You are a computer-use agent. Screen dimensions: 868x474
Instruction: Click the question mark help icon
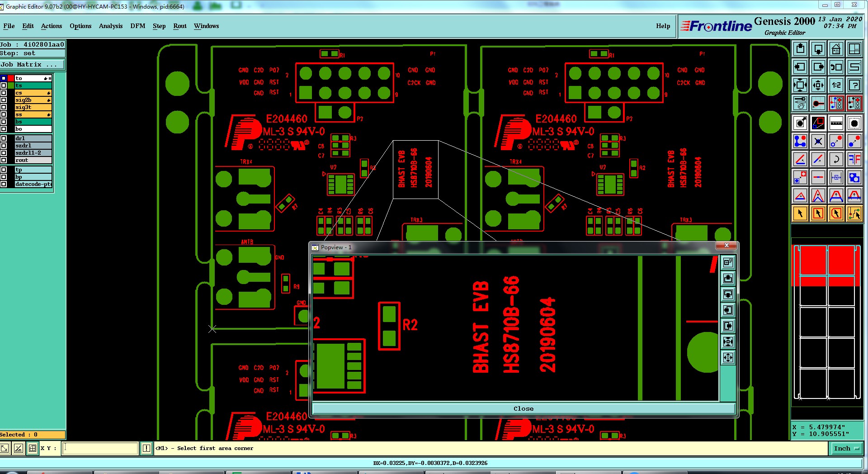tap(854, 85)
